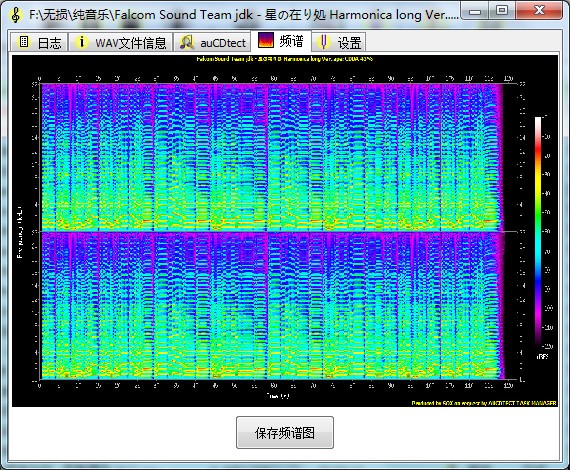The image size is (570, 470).
Task: Click the lower channel spectrogram
Action: click(271, 306)
